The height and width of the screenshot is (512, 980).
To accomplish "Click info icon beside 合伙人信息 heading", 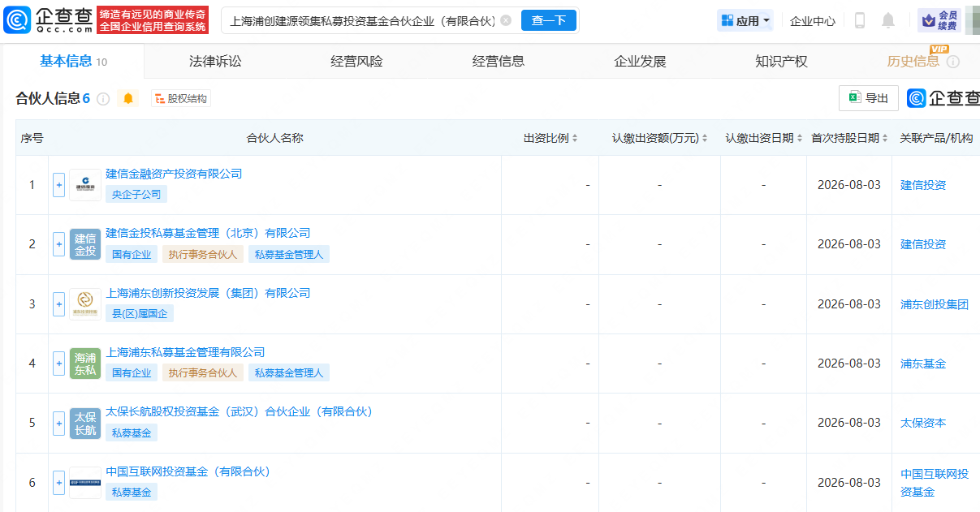I will tap(103, 99).
